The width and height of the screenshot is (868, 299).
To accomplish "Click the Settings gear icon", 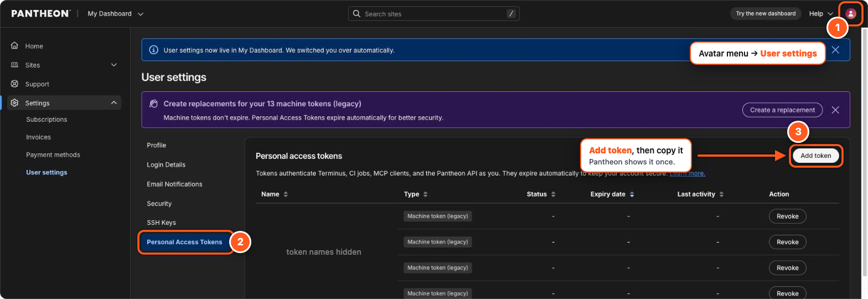I will pyautogui.click(x=15, y=103).
